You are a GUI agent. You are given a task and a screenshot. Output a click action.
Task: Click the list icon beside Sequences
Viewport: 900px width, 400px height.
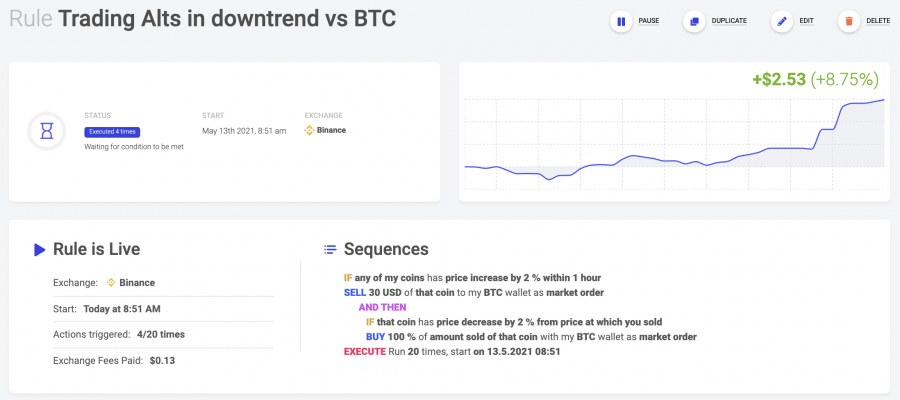pos(330,250)
